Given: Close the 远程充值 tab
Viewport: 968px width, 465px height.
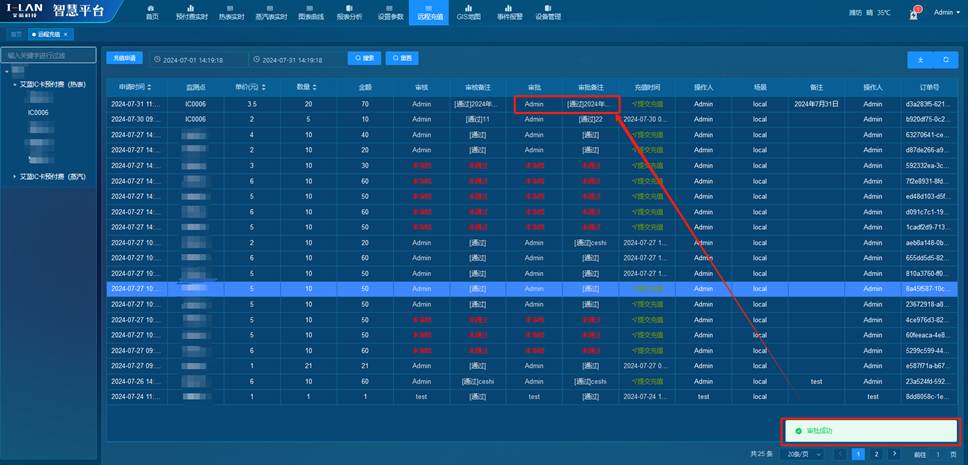Looking at the screenshot, I should 65,34.
